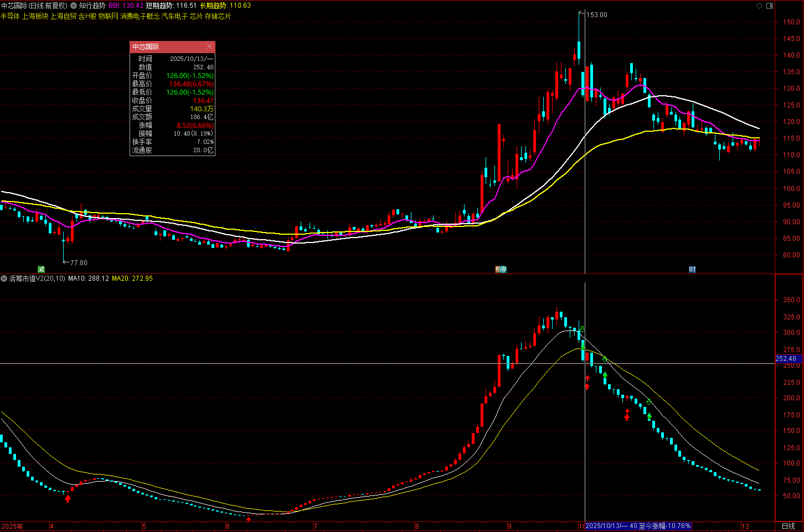Click the 中芯国际 (日线 前复权) chart title
The width and height of the screenshot is (804, 532).
33,6
